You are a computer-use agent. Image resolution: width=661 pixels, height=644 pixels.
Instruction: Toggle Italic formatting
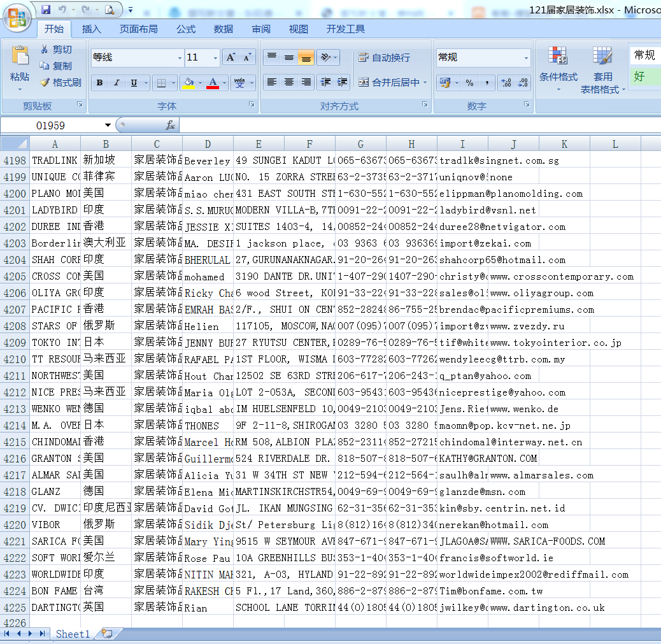(x=117, y=83)
